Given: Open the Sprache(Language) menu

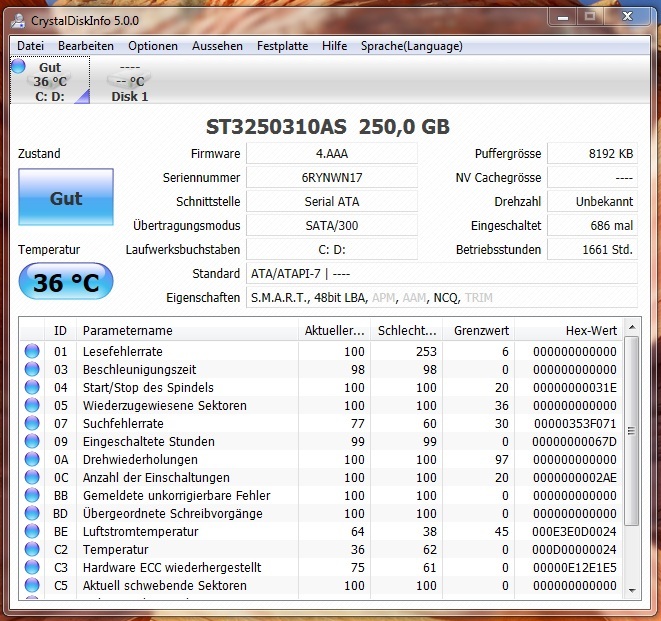Looking at the screenshot, I should (411, 46).
